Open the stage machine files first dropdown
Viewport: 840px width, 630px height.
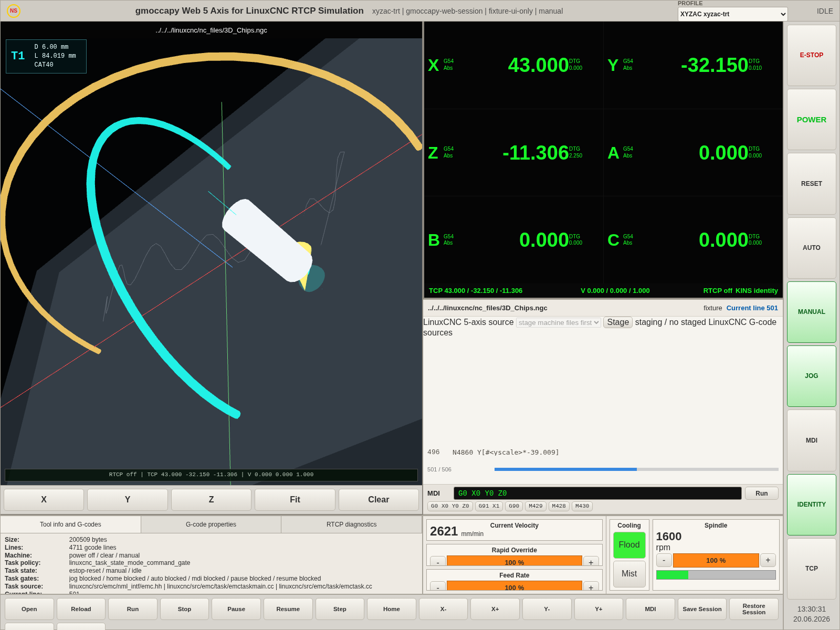coord(559,322)
